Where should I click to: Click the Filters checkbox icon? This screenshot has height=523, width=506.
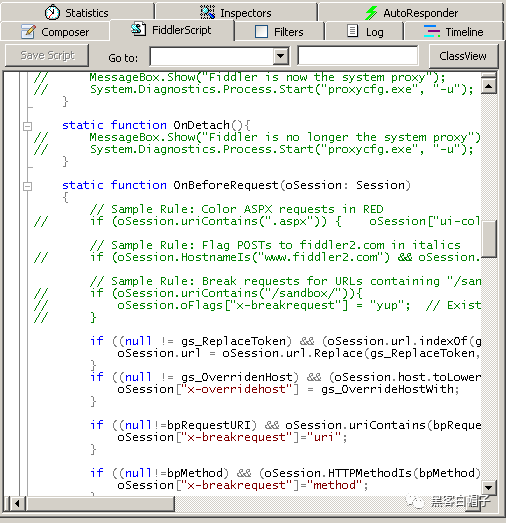[x=261, y=32]
